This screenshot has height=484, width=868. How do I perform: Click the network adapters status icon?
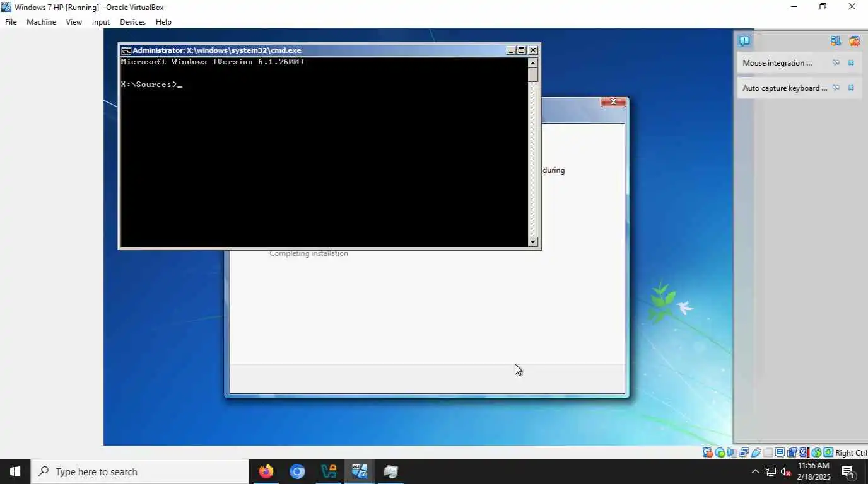744,452
